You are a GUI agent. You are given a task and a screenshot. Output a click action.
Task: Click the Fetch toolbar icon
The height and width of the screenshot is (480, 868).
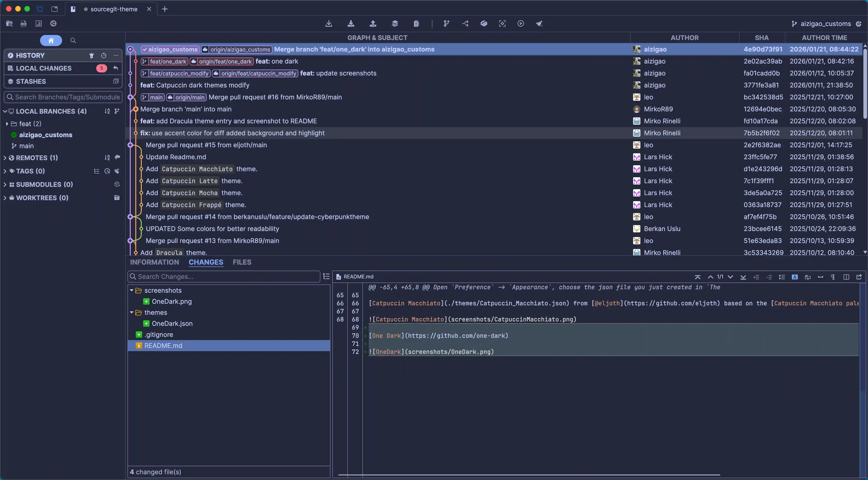329,23
